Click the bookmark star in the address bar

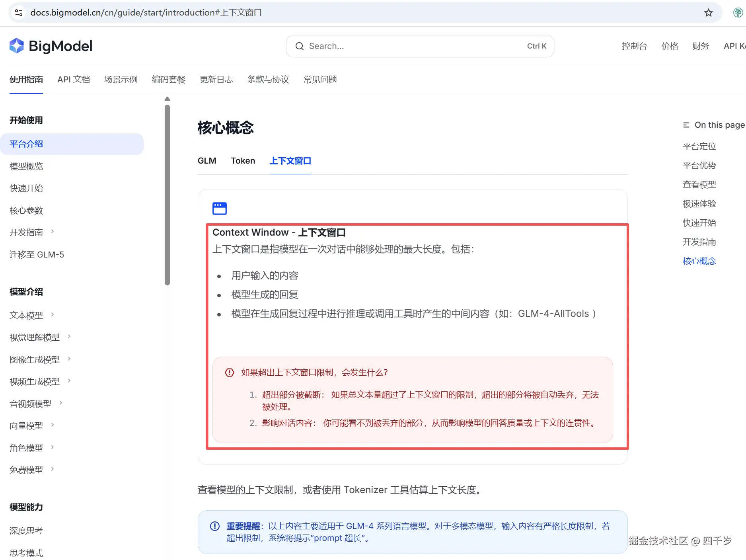(x=708, y=12)
